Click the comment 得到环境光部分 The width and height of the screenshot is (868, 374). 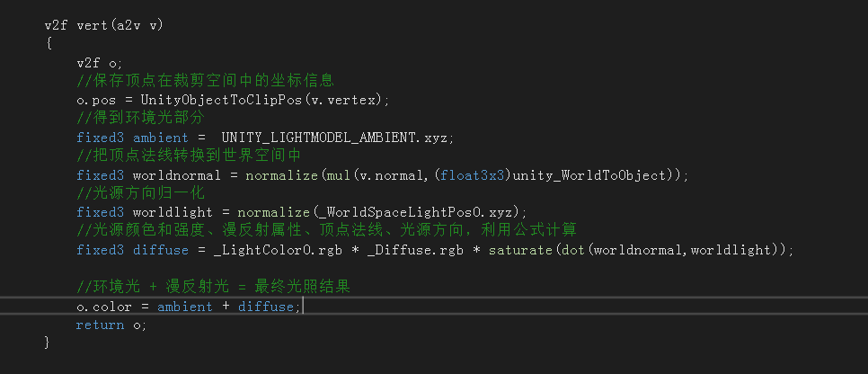(140, 119)
